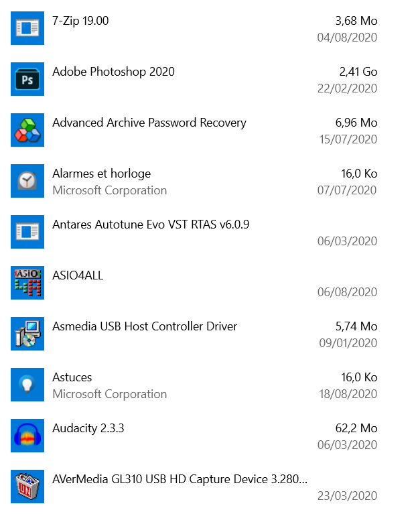Viewport: 420px width, 514px height.
Task: Click the 62,2 Mo size for Audacity
Action: click(x=356, y=428)
